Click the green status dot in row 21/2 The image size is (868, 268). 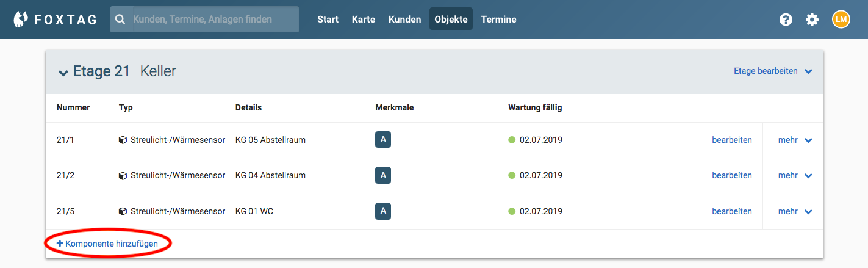click(512, 176)
